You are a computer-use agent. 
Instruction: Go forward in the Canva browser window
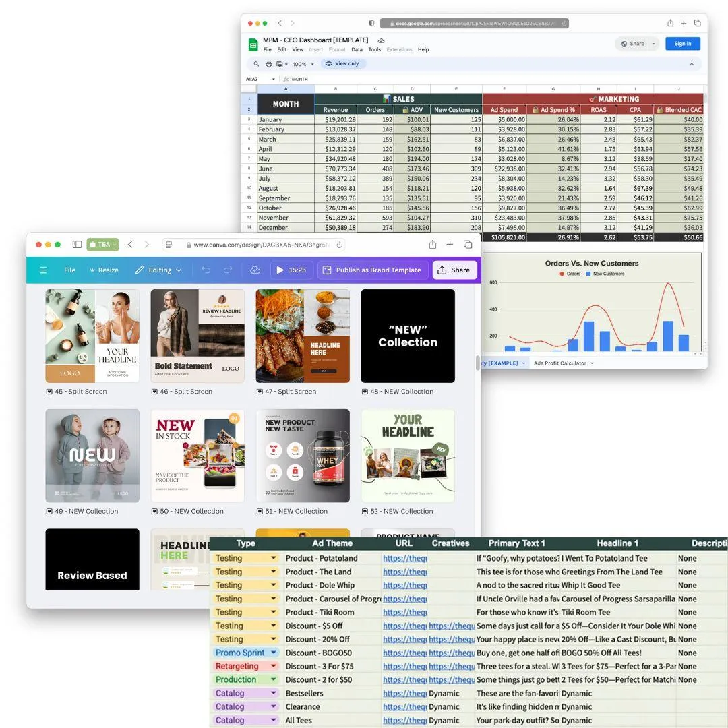[147, 244]
